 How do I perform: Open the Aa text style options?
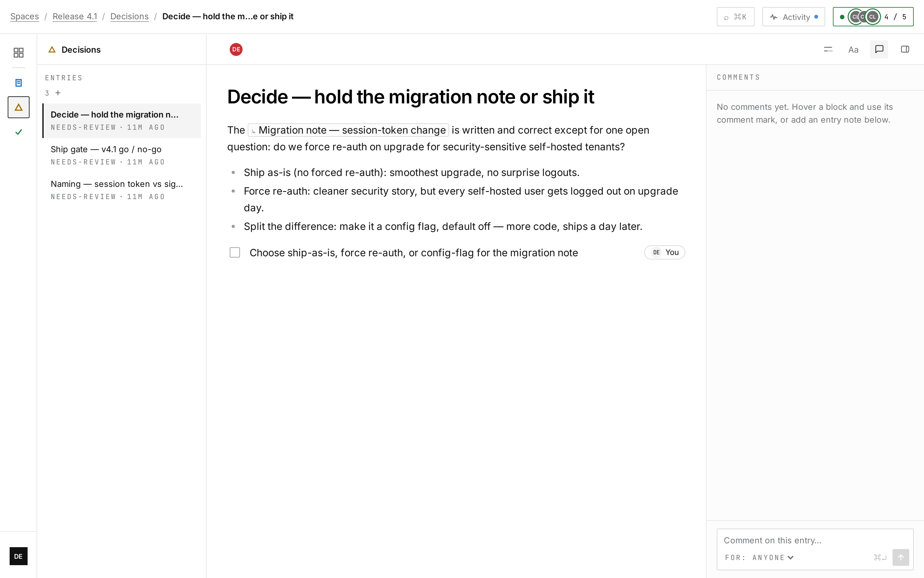pos(853,49)
